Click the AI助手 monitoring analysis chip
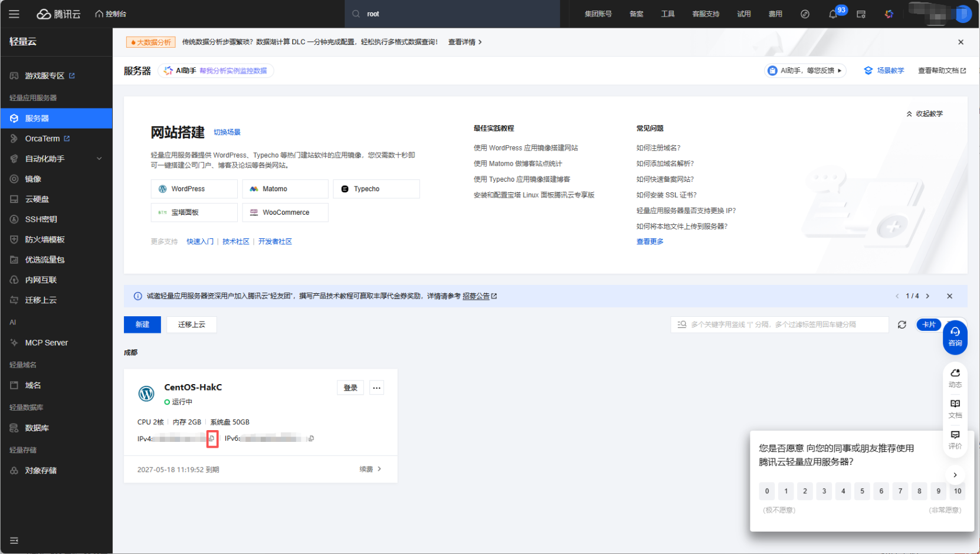 click(x=216, y=71)
